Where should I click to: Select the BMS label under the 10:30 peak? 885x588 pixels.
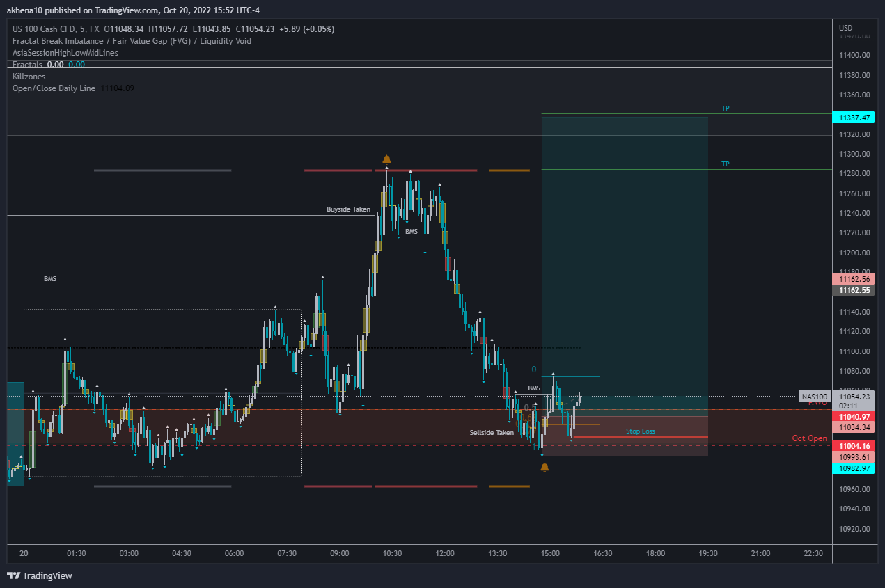click(411, 231)
